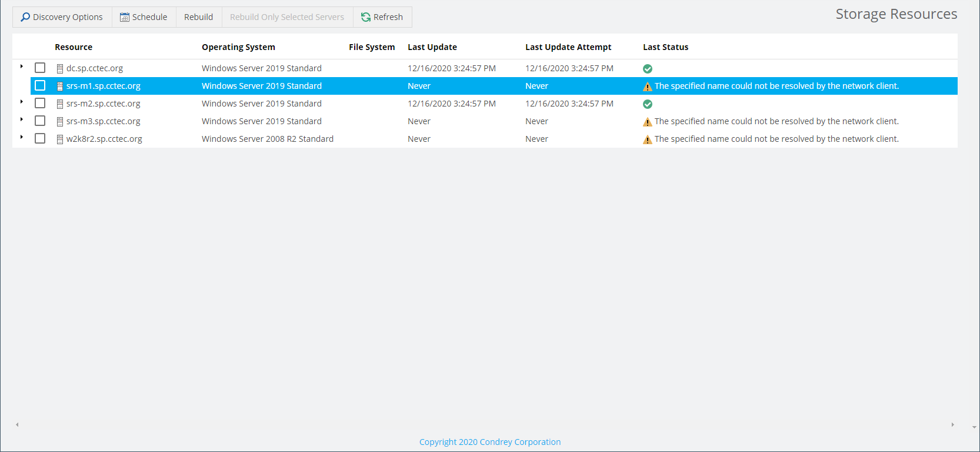This screenshot has height=452, width=980.
Task: Sort by the Resource column header
Action: click(74, 47)
